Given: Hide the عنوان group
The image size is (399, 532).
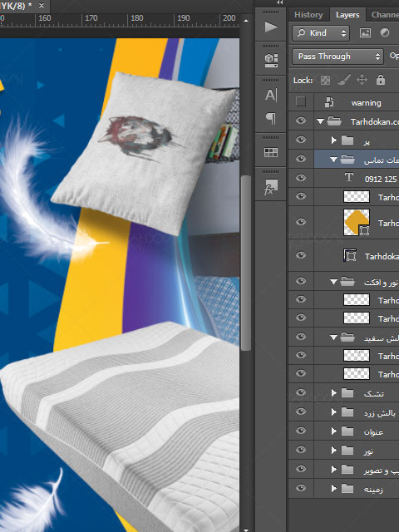Looking at the screenshot, I should tap(301, 431).
